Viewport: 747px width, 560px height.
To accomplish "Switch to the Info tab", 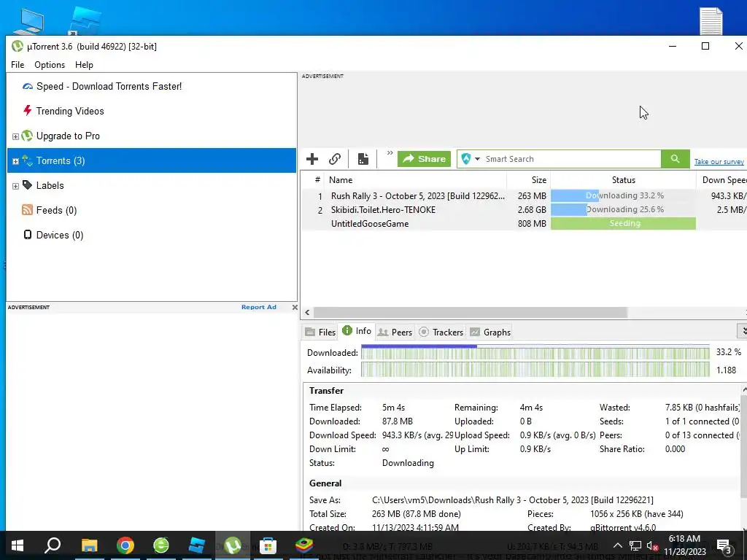I will pos(357,331).
